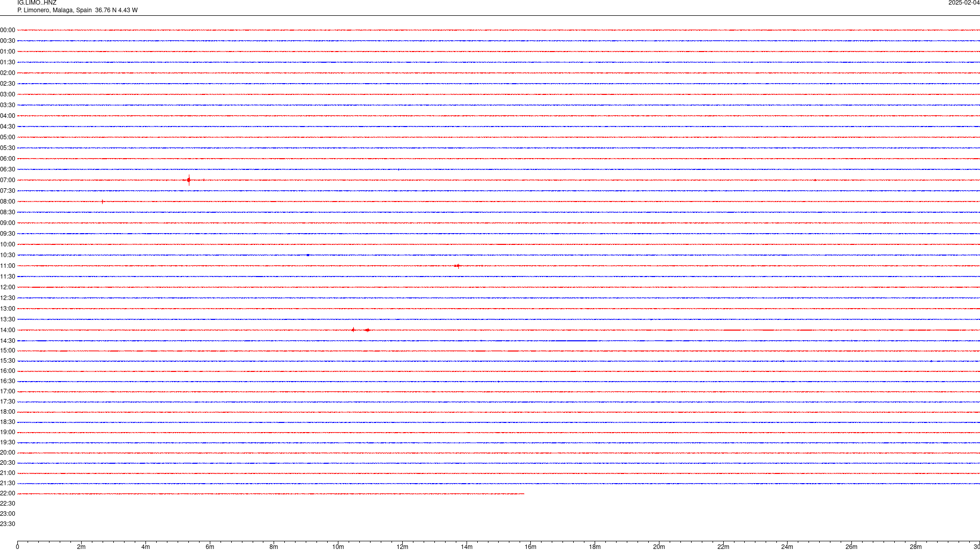Select the 06:30 time label
The height and width of the screenshot is (551, 980).
(x=8, y=169)
